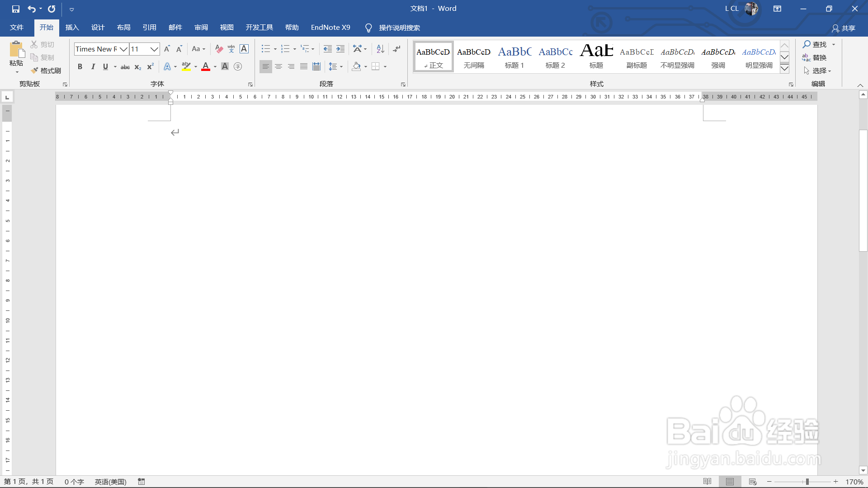Click the Shading paint bucket icon
Screen dimensions: 868x488
coord(357,66)
